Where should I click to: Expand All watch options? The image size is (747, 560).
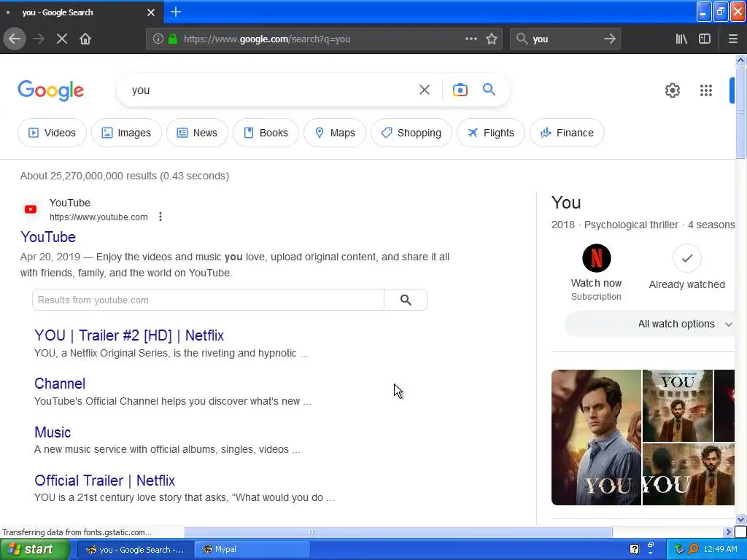click(650, 324)
